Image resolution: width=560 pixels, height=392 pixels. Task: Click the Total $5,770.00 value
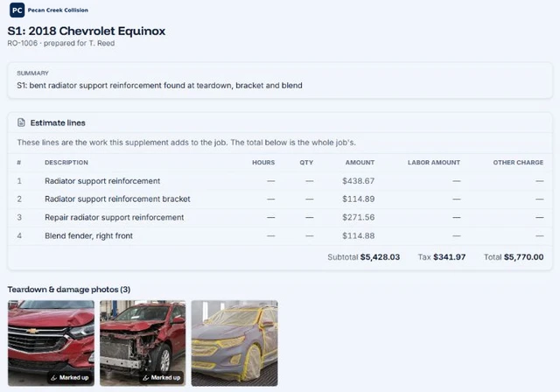click(x=523, y=257)
